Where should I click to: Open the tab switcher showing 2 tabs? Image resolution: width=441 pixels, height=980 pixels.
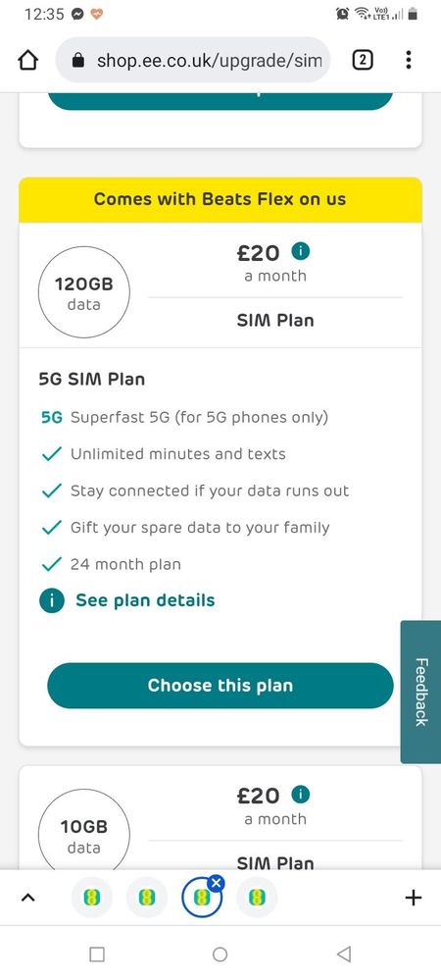click(x=363, y=60)
